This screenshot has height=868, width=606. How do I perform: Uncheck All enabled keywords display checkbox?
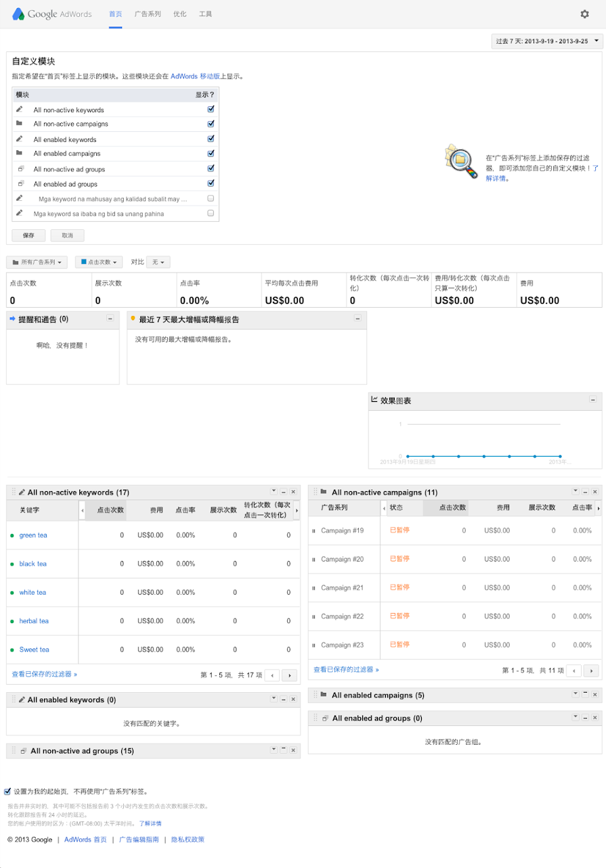[x=211, y=139]
